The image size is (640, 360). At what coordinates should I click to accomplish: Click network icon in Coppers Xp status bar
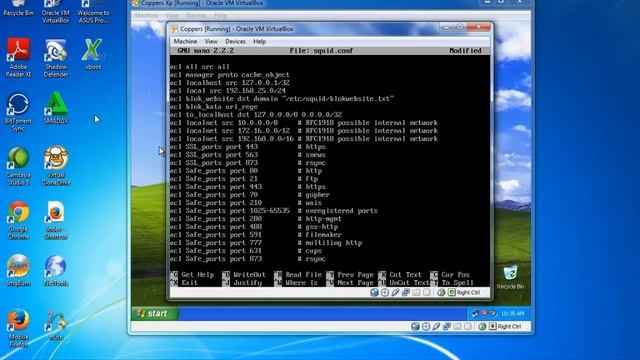pos(447,326)
